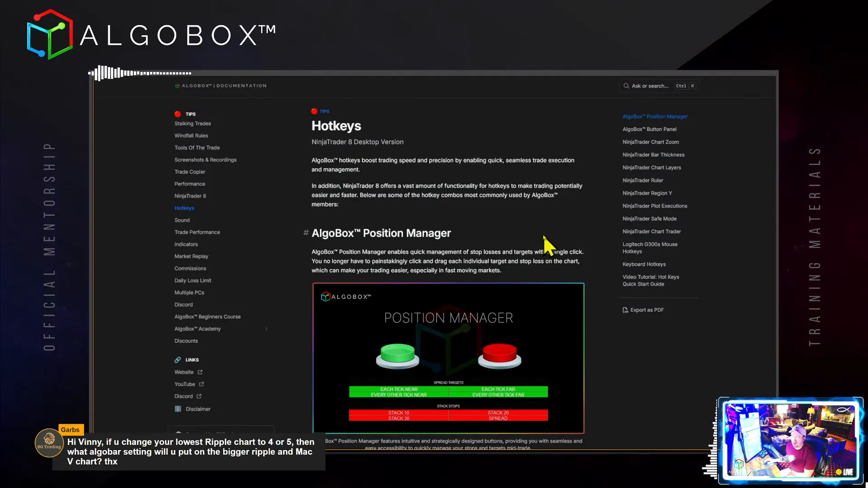
Task: Jump to Video Tutorial Hot Keys Quick Start
Action: (651, 281)
